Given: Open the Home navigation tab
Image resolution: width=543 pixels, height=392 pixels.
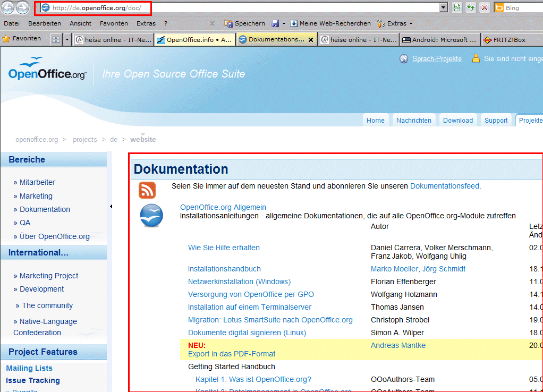Looking at the screenshot, I should [376, 120].
